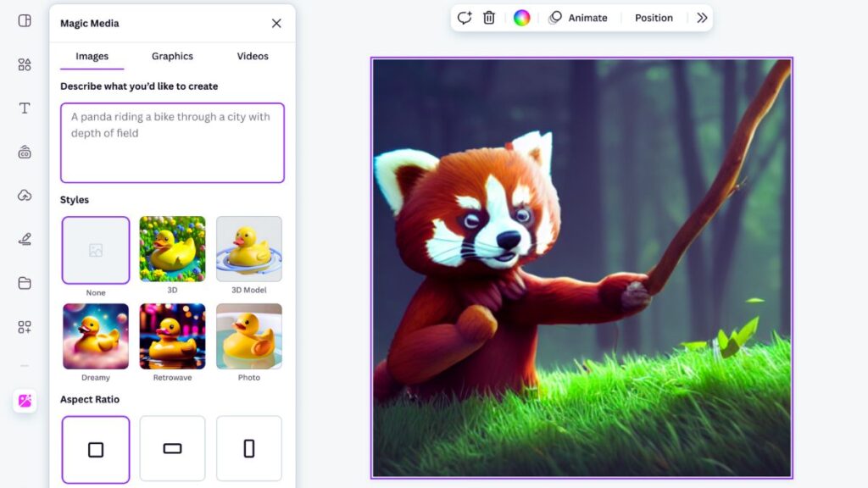The image size is (868, 488).
Task: Open the Projects panel
Action: pos(23,282)
